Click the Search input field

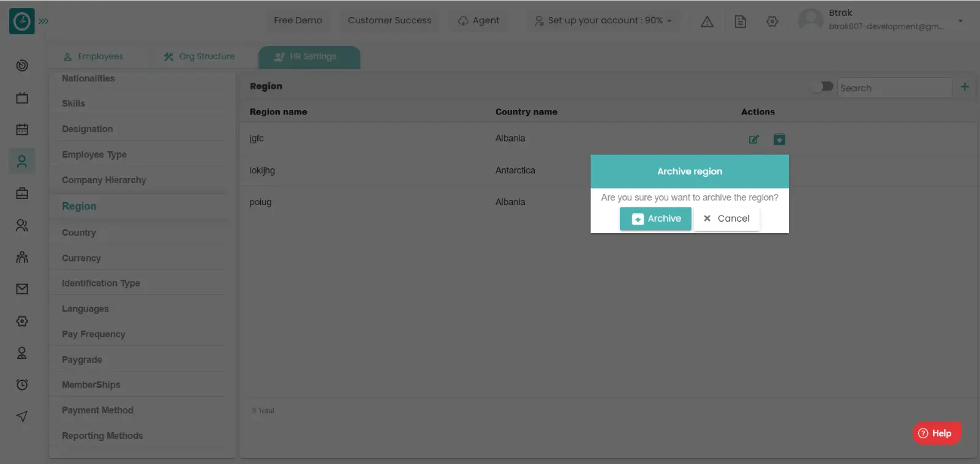[x=894, y=88]
